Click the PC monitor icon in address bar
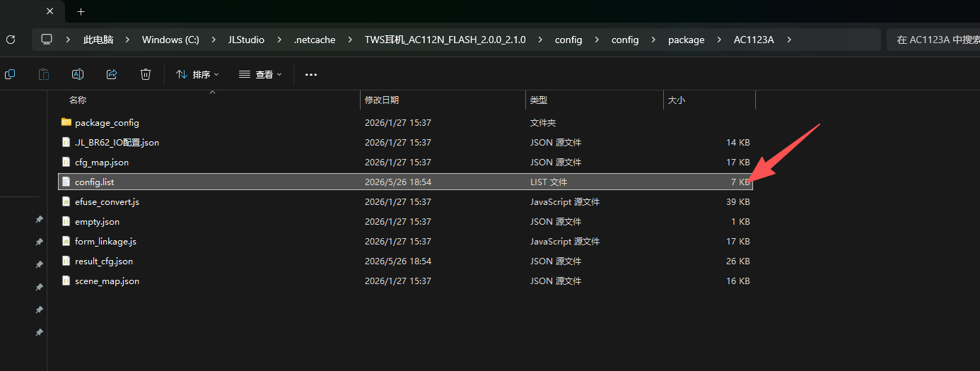Viewport: 980px width, 371px height. click(x=47, y=40)
